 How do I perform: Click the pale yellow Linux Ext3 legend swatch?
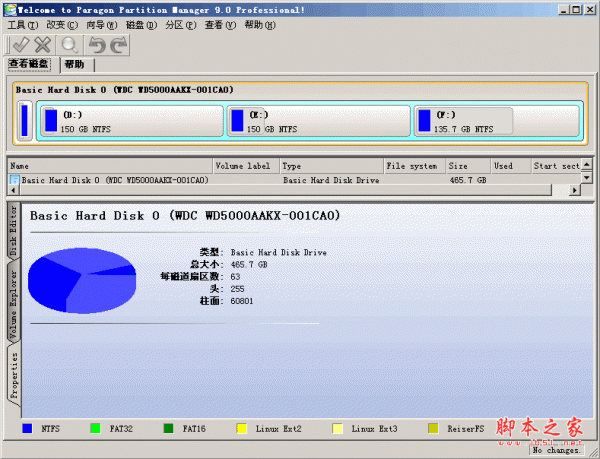coord(338,428)
